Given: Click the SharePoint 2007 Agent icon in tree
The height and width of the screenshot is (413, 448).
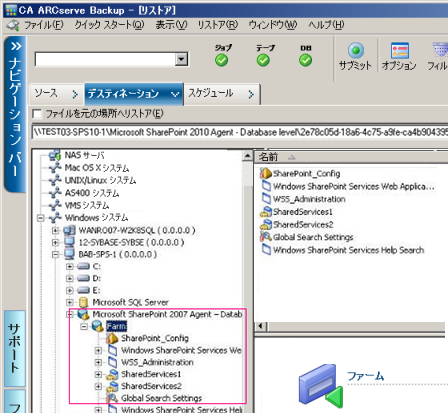Looking at the screenshot, I should click(83, 314).
